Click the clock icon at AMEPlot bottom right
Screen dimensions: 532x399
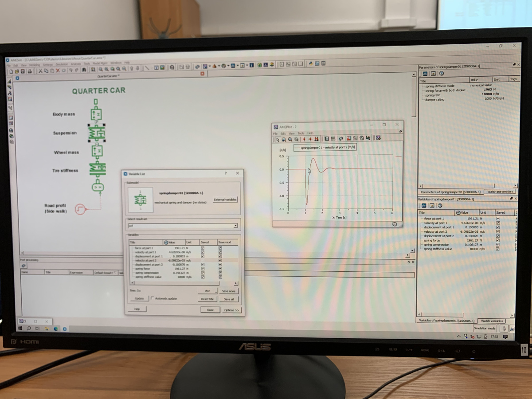point(395,224)
